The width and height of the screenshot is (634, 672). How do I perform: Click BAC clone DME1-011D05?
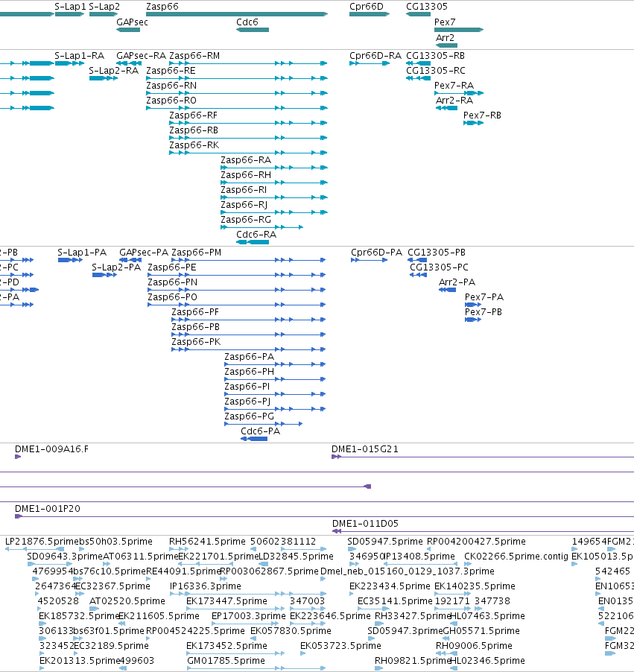click(x=365, y=524)
